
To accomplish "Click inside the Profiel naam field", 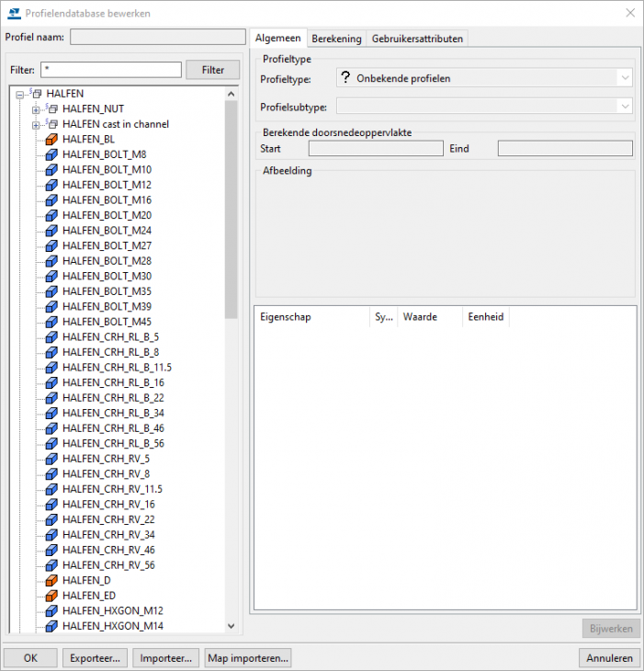I will [x=158, y=37].
